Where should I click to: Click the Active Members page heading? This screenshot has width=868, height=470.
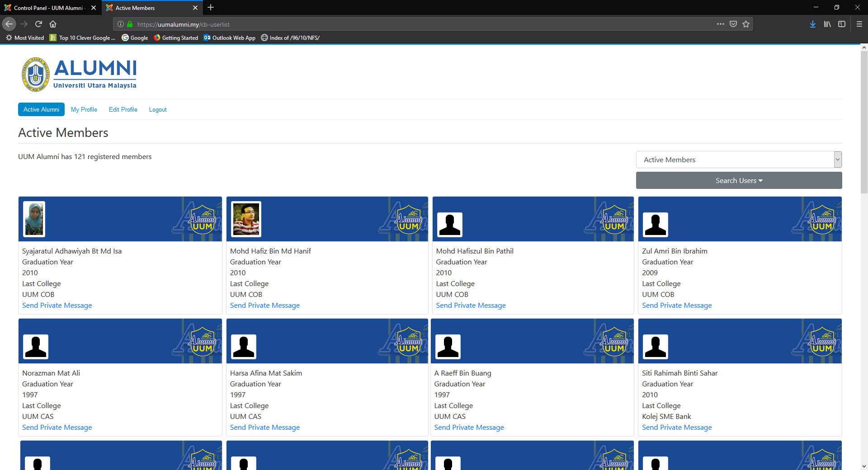(63, 132)
